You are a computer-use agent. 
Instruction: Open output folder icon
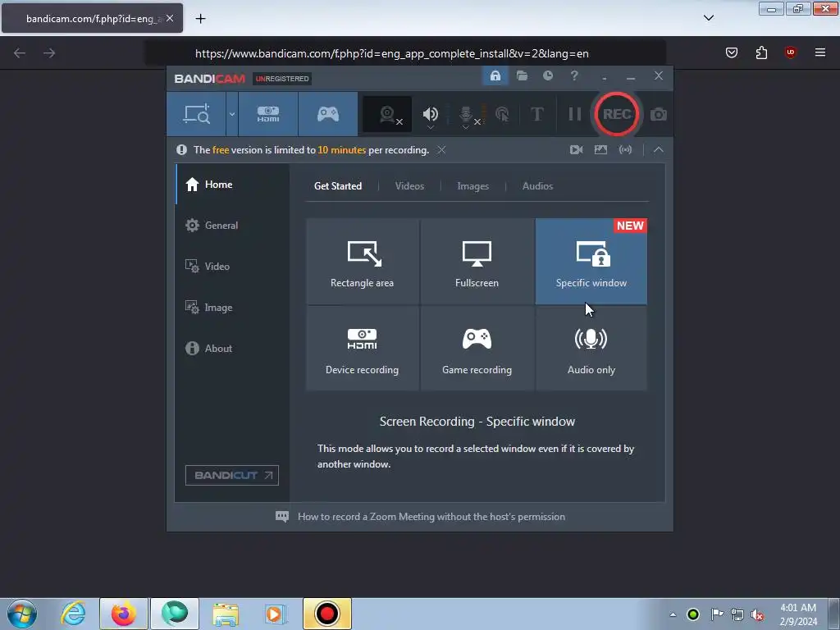pos(522,76)
